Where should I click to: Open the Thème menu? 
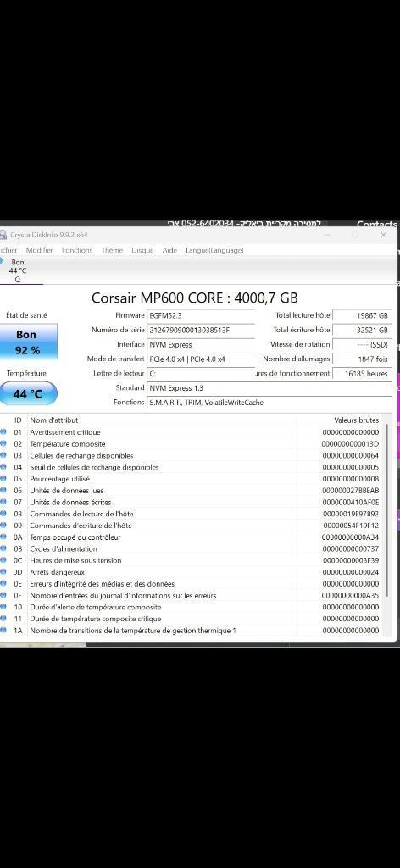(113, 250)
